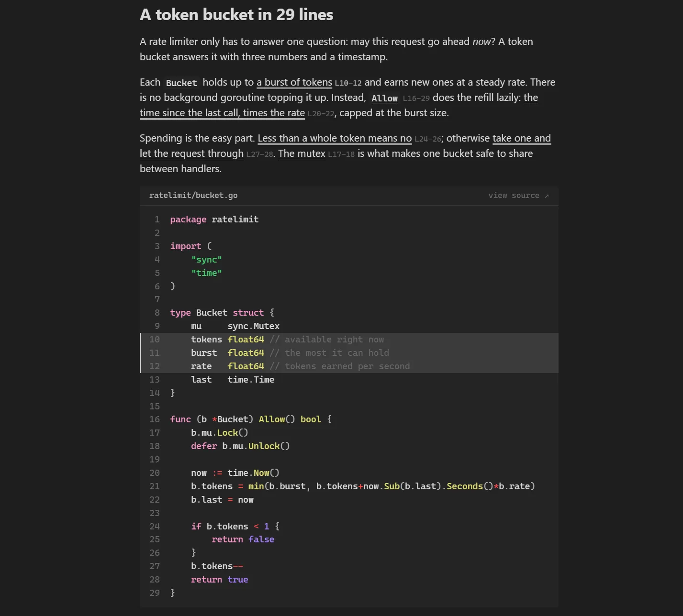Click the L20-22 line reference

[x=321, y=114]
